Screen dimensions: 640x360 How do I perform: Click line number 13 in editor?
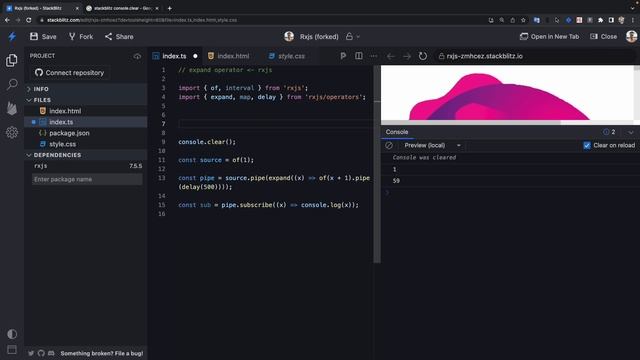[x=162, y=178]
